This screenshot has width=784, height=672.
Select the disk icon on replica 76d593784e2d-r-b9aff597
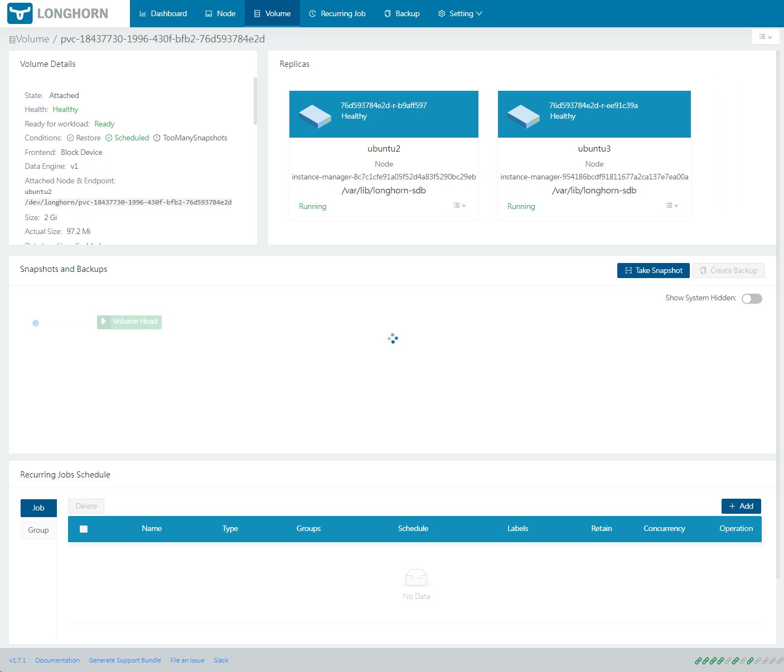click(314, 113)
